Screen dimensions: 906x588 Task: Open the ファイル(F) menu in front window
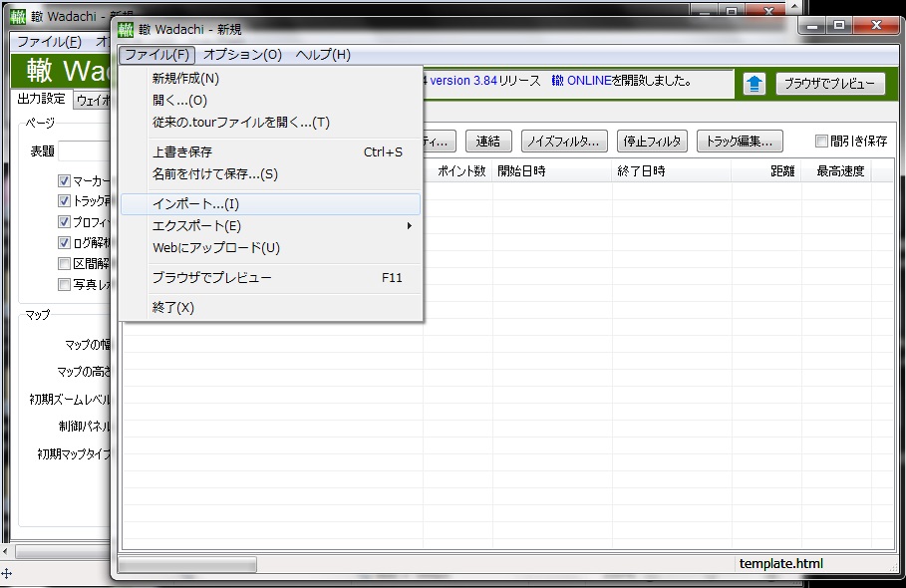(x=157, y=54)
